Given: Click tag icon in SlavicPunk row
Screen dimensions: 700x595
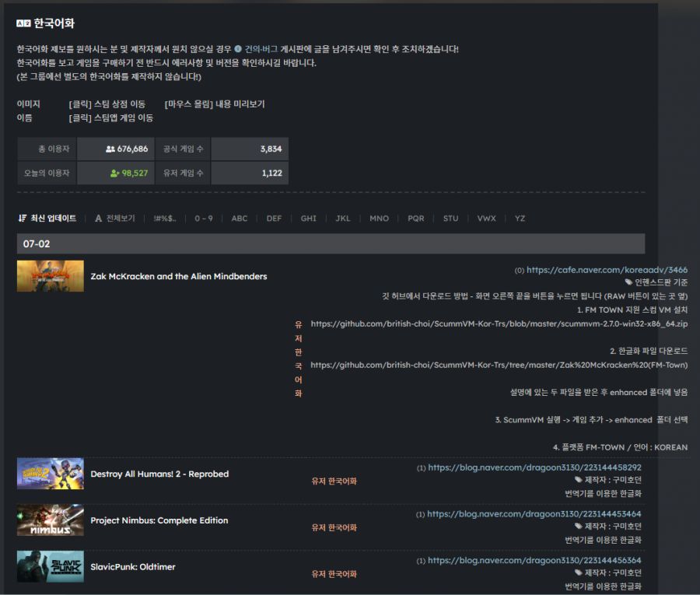Looking at the screenshot, I should click(579, 572).
